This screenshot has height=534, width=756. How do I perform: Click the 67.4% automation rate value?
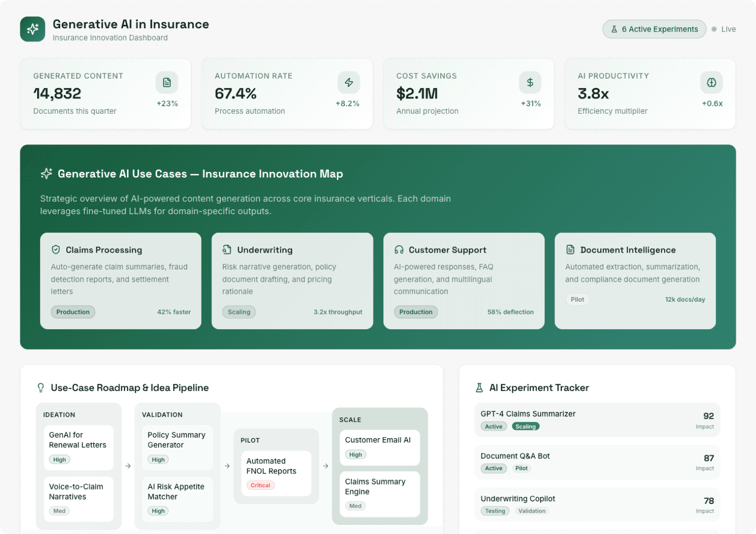(x=236, y=93)
